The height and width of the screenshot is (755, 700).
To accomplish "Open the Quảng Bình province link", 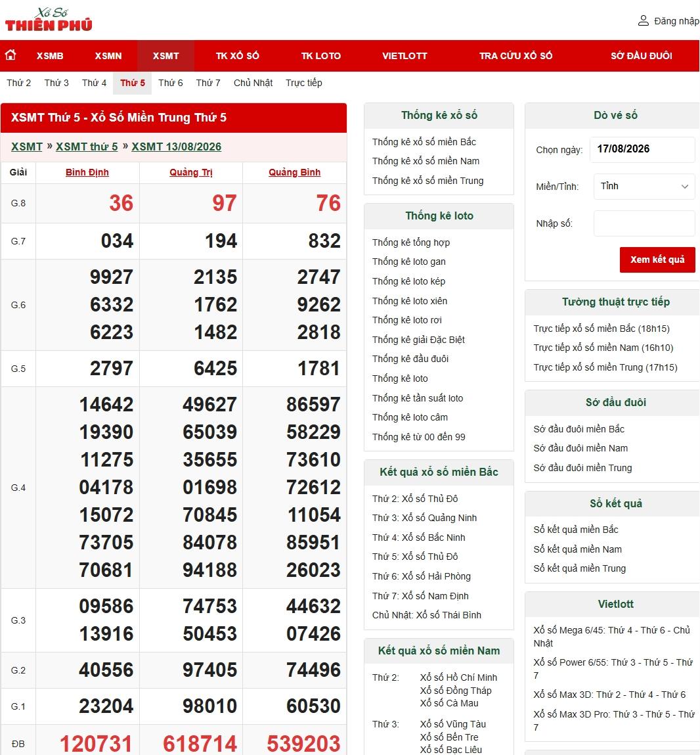I will pos(294,172).
